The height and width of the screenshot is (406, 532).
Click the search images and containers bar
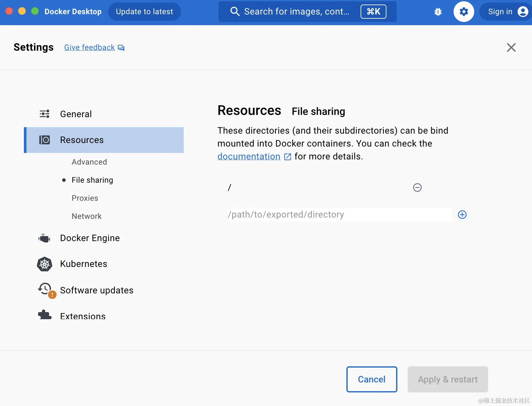point(308,12)
